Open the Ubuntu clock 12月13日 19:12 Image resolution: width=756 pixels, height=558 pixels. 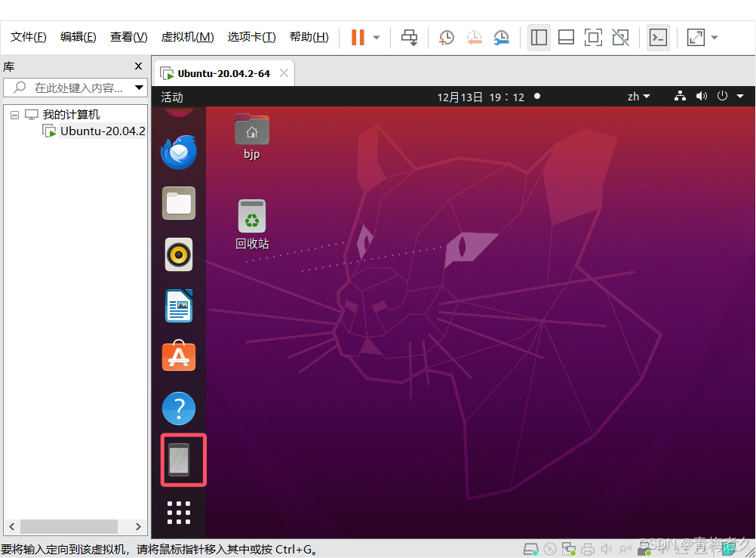(x=480, y=97)
